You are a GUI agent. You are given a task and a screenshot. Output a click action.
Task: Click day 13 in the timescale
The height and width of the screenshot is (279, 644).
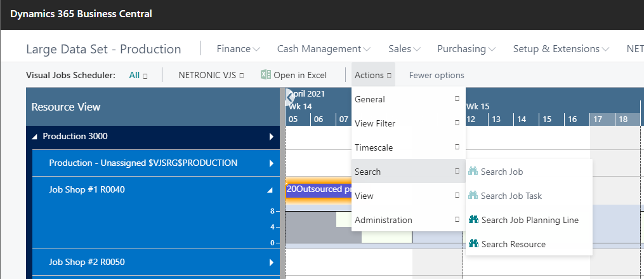click(496, 119)
